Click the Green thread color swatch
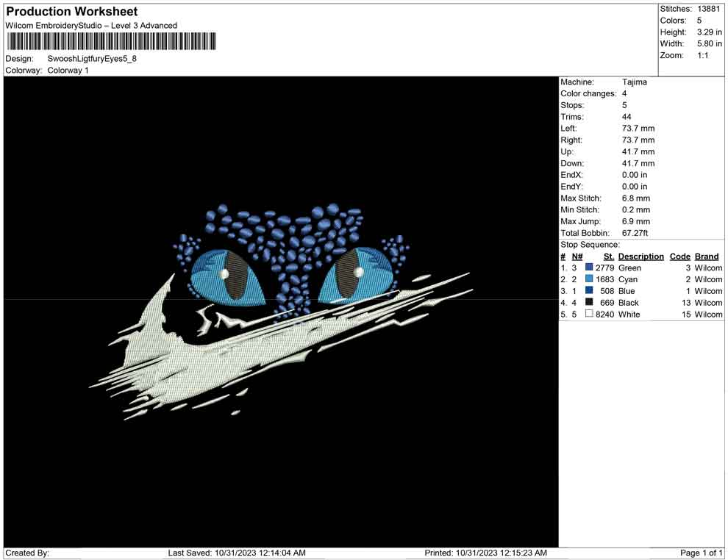Image resolution: width=728 pixels, height=560 pixels. 589,268
